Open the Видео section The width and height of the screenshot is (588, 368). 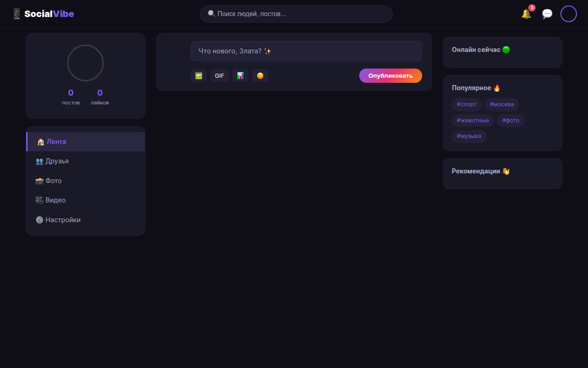tap(85, 200)
